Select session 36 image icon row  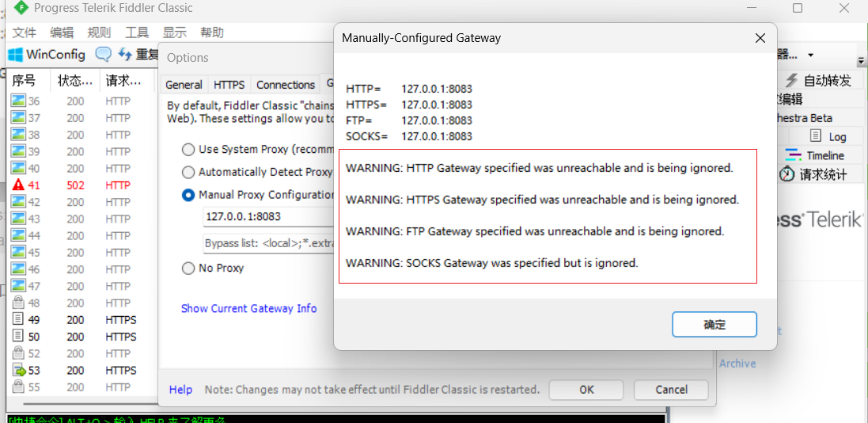click(19, 101)
